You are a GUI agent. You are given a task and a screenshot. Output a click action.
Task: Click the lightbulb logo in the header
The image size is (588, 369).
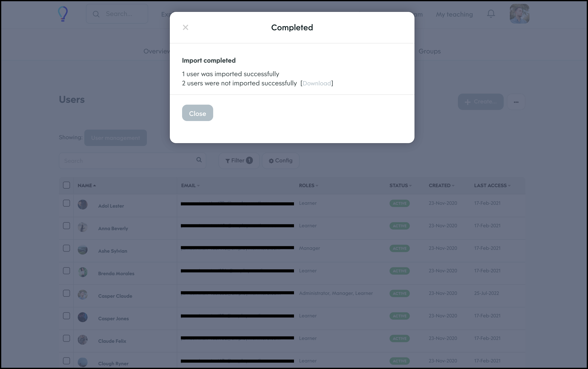[63, 14]
